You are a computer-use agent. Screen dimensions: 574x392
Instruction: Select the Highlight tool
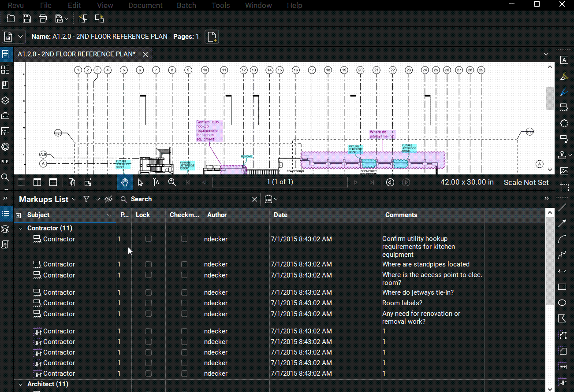[564, 76]
